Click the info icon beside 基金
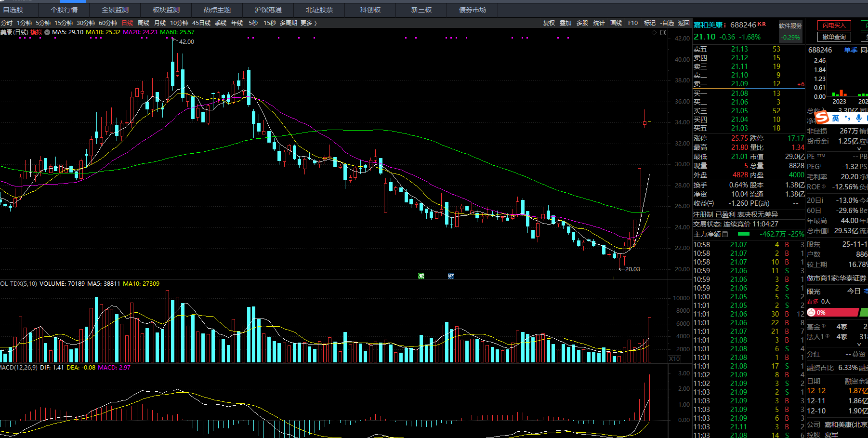868x438 pixels. 823,326
